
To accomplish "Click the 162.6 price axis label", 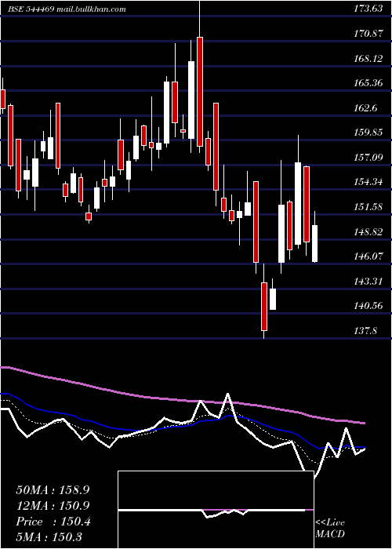I will click(366, 108).
